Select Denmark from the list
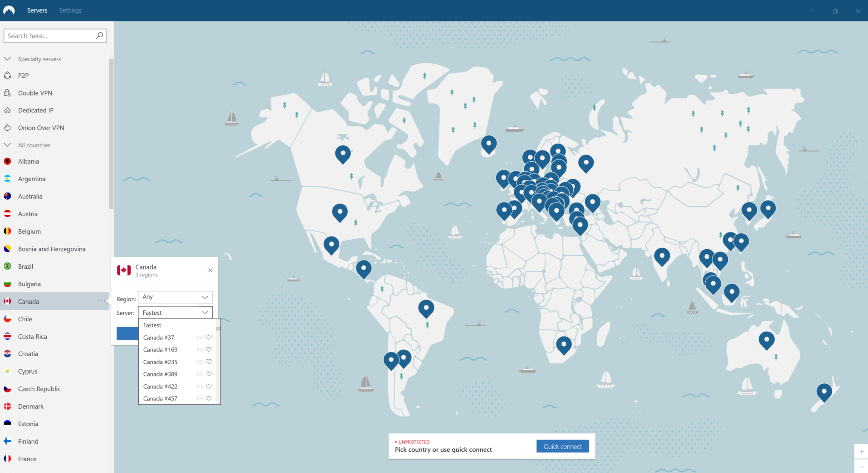This screenshot has height=473, width=868. (54, 406)
